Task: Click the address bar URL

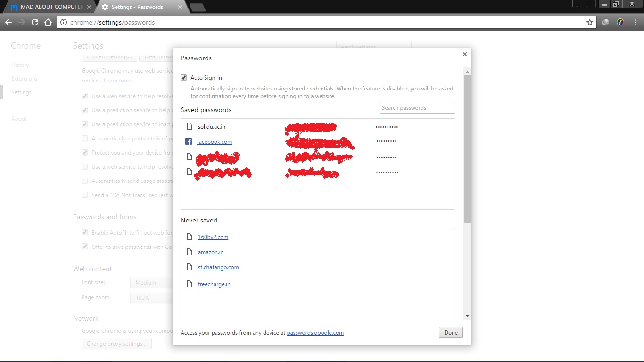Action: (x=113, y=22)
